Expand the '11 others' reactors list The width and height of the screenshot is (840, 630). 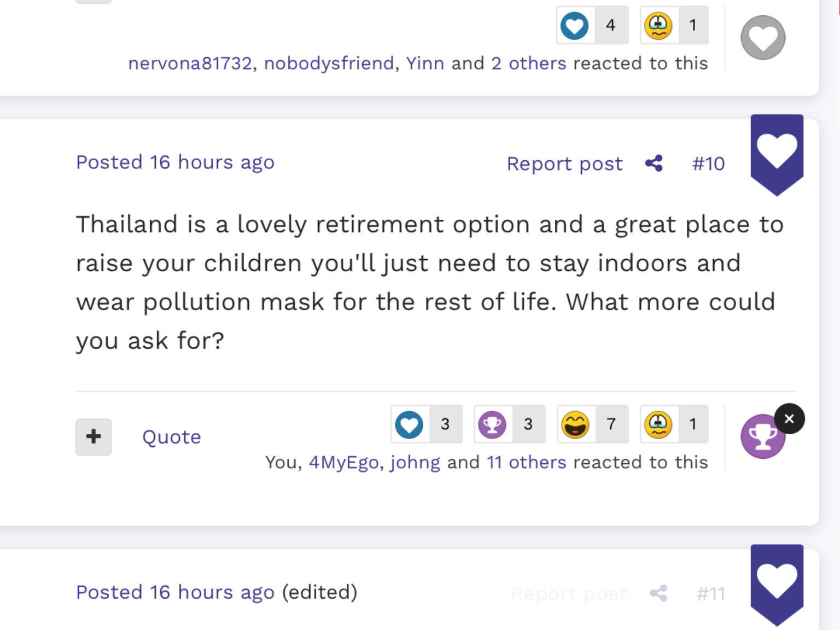526,462
